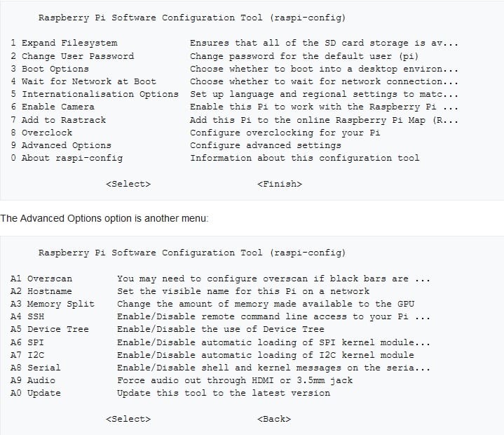The image size is (504, 435).
Task: Open the Overclock setting
Action: point(41,133)
